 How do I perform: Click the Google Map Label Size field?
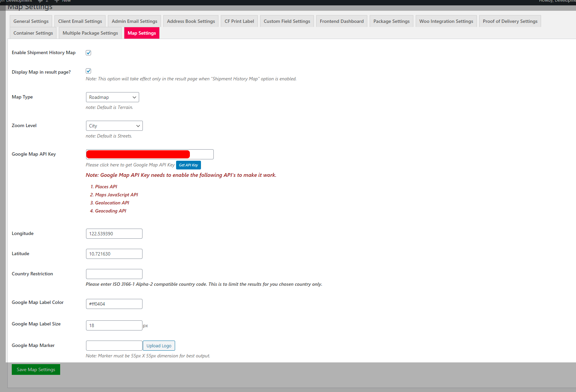(114, 325)
